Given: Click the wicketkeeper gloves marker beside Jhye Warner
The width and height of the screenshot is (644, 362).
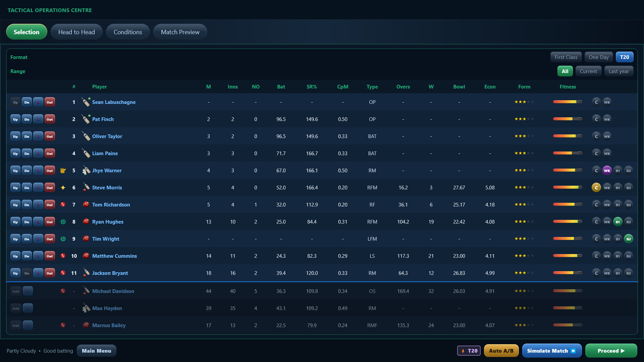Looking at the screenshot, I should 63,171.
